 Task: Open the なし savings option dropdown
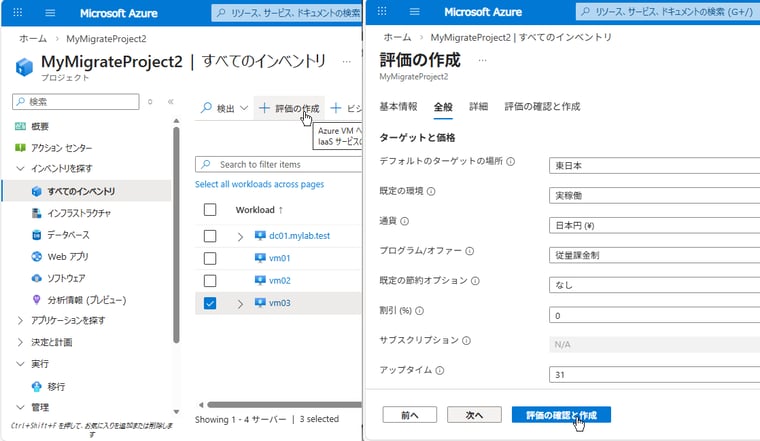(x=654, y=285)
